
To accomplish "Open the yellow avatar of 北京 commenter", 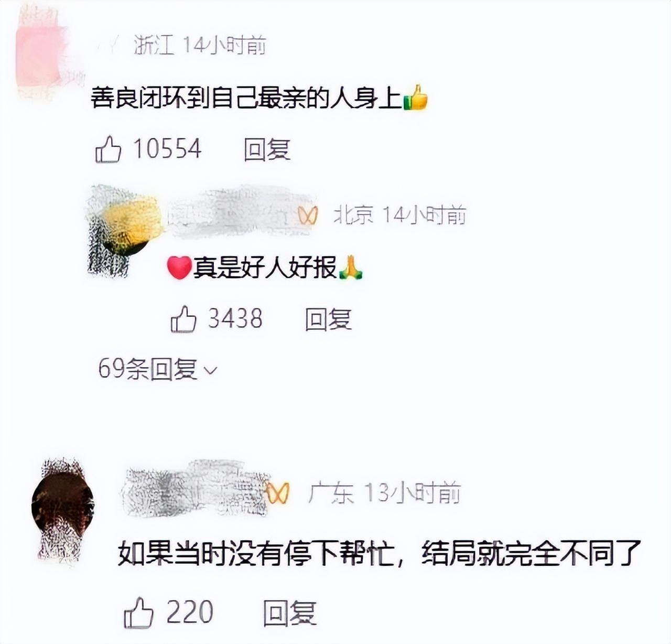I will 125,229.
